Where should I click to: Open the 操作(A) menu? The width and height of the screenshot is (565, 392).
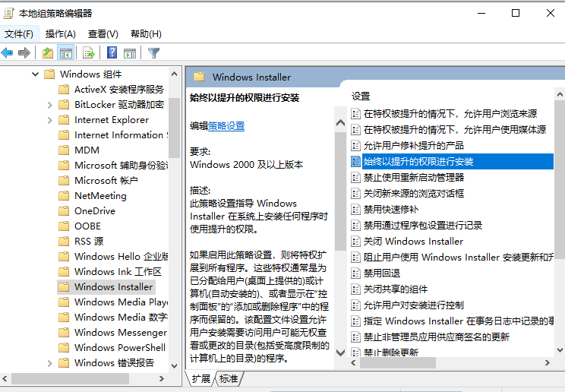click(x=61, y=34)
